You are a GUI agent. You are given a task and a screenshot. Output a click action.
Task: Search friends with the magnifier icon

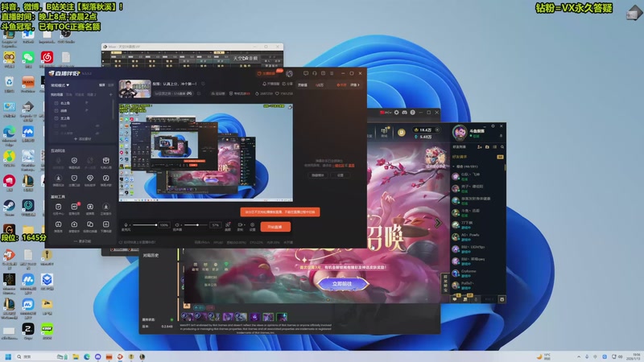(x=502, y=146)
